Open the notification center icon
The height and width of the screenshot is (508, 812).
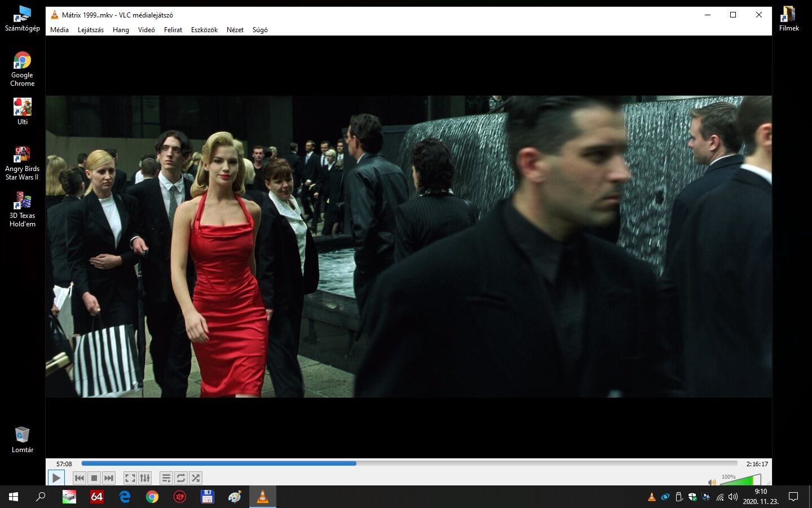(793, 497)
